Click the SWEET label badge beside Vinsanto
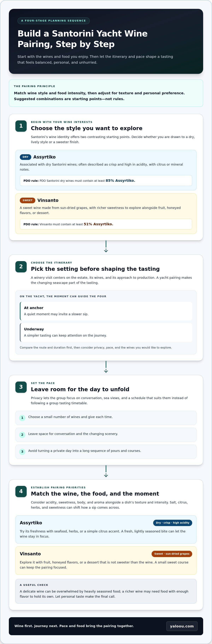Screen dimensions: 212x644 pos(28,200)
